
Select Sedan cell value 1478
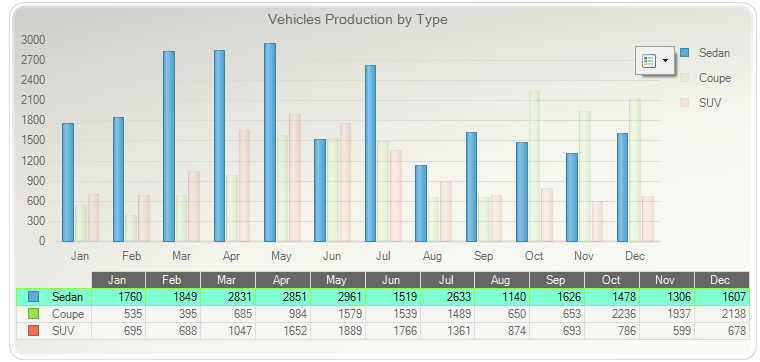[612, 297]
